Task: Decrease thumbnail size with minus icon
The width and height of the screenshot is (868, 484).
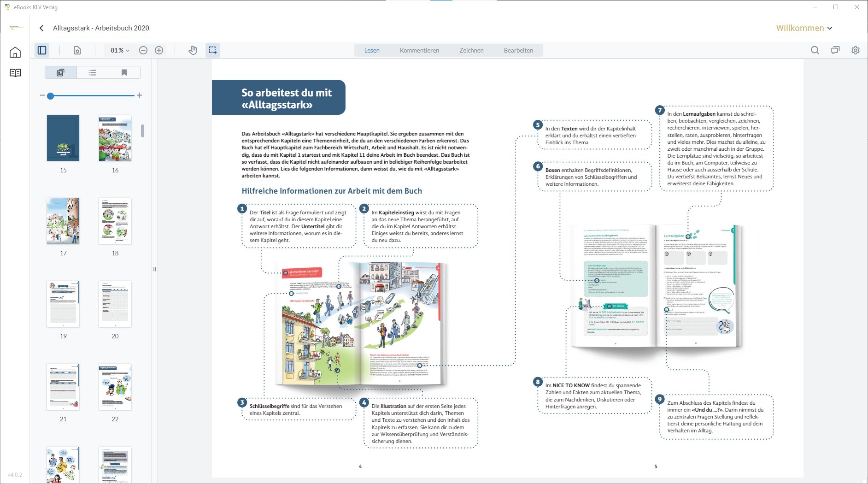Action: click(x=42, y=95)
